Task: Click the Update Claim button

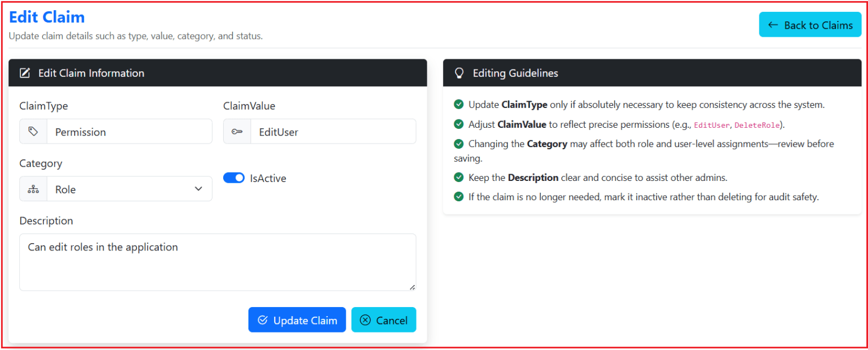Action: 297,319
